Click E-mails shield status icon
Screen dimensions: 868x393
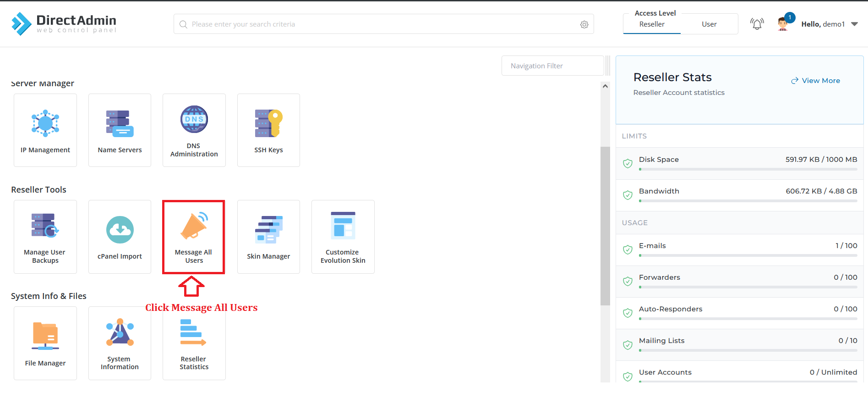[x=628, y=249]
